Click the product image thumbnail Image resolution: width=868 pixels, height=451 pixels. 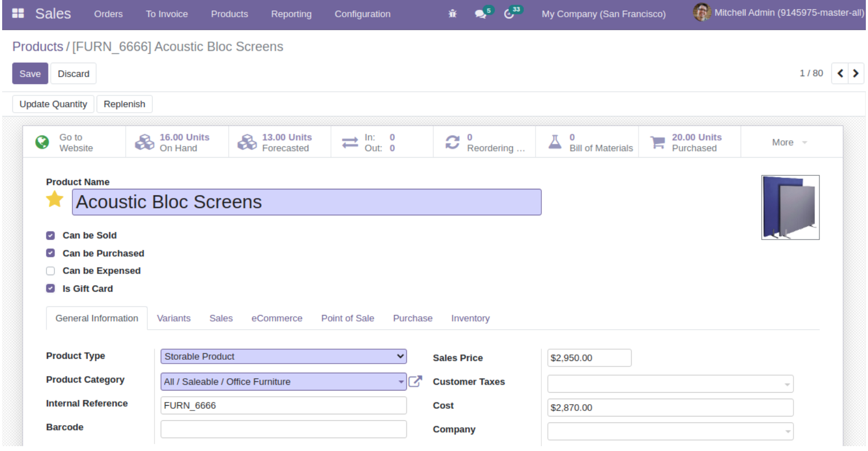click(790, 207)
